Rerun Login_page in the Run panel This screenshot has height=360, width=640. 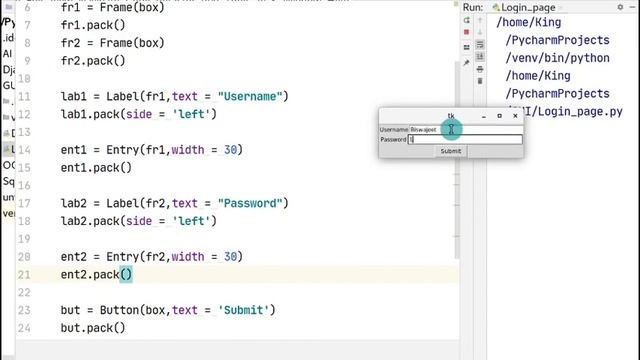tap(467, 20)
